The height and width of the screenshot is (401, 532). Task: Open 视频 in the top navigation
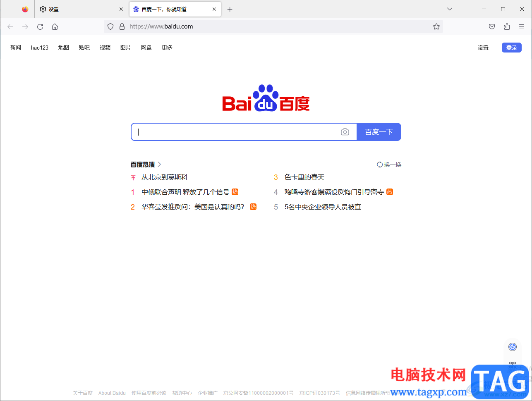(105, 48)
